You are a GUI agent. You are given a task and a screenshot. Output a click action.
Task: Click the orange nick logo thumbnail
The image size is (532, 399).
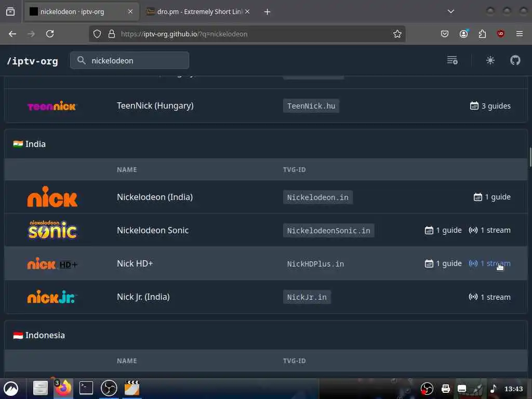point(52,197)
